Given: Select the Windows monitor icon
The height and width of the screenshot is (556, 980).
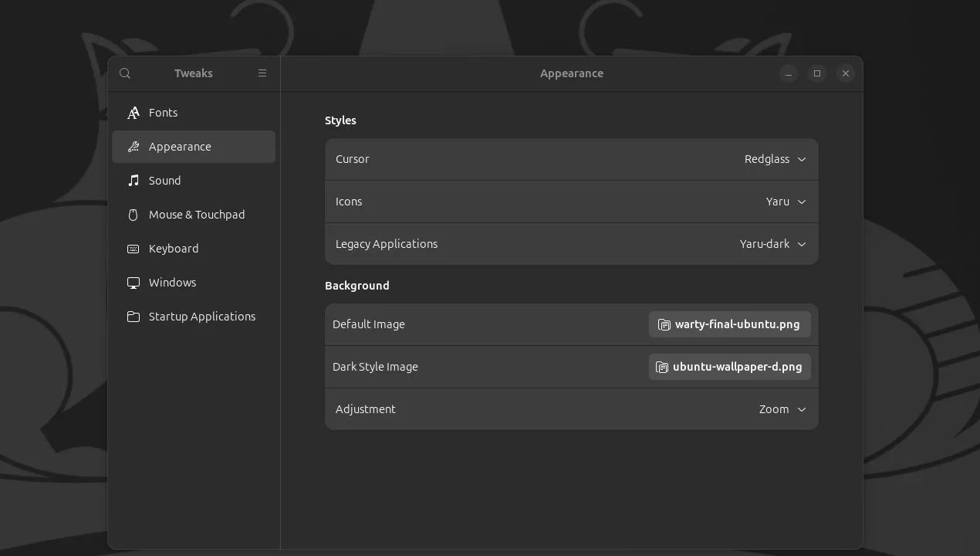Looking at the screenshot, I should [x=133, y=282].
